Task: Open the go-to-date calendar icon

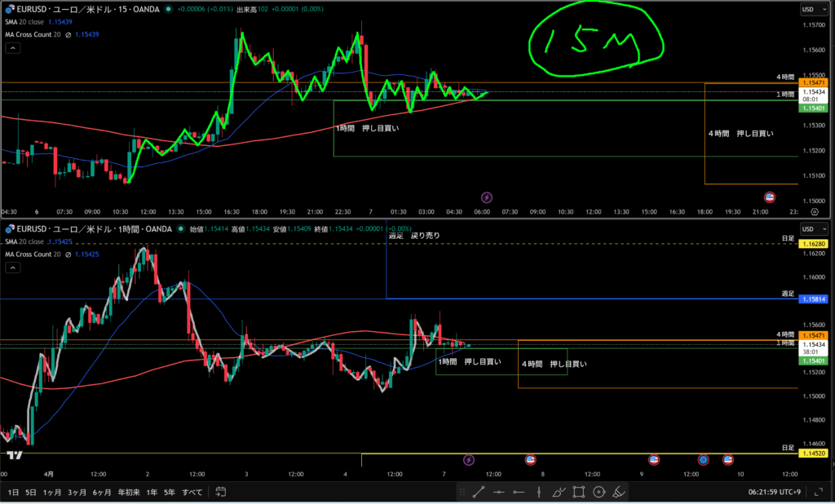Action: point(220,492)
